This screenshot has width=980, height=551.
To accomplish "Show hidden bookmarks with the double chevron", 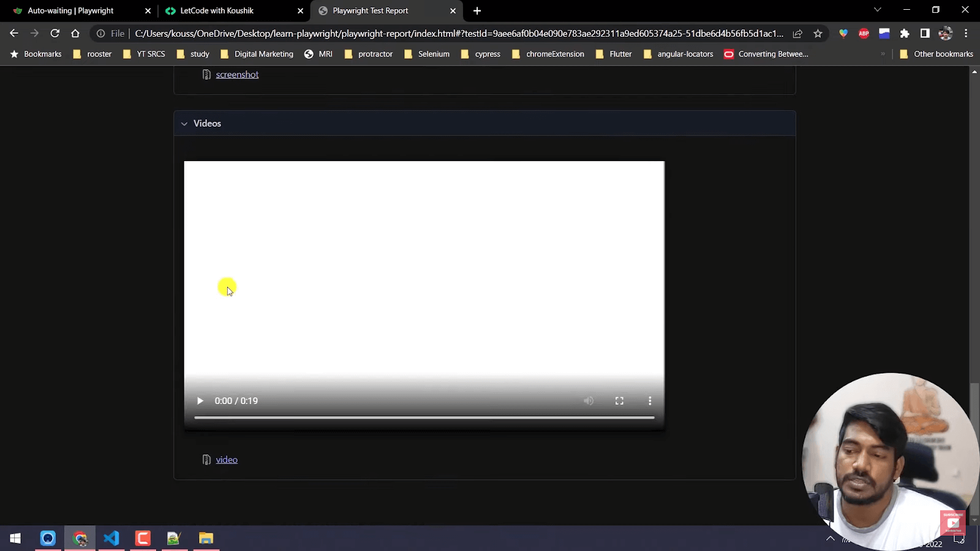I will [x=883, y=54].
